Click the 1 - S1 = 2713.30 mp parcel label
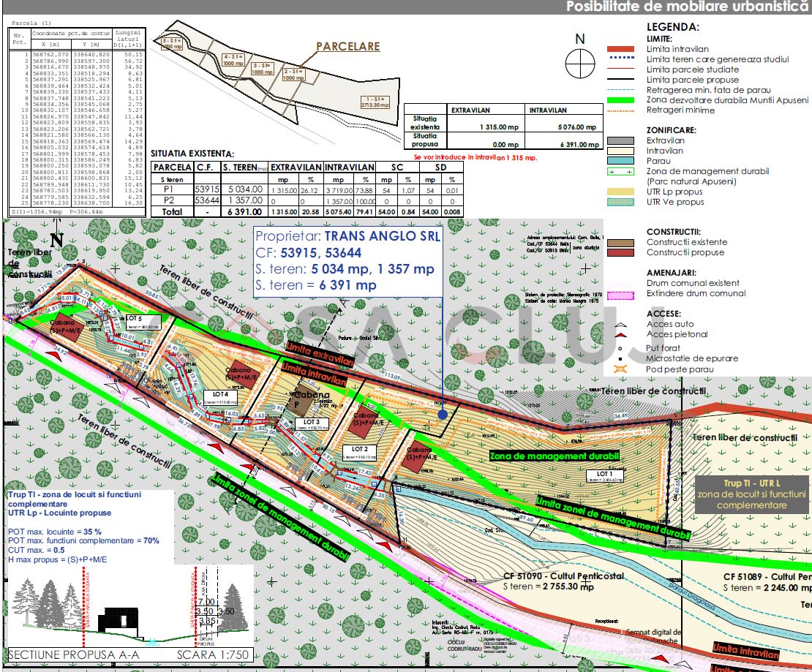The image size is (812, 672). click(x=375, y=102)
